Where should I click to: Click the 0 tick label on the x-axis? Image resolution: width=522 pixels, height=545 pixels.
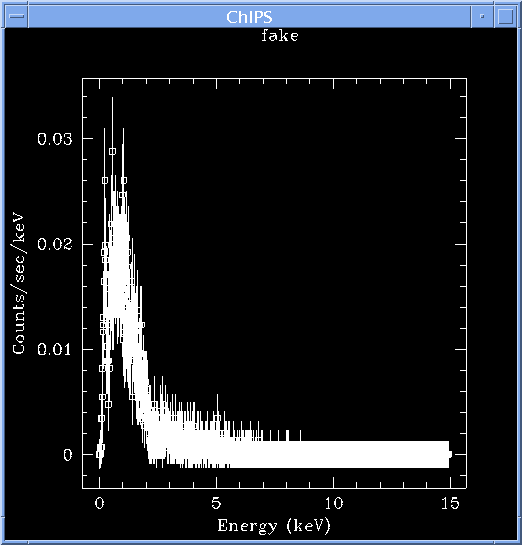coord(99,503)
